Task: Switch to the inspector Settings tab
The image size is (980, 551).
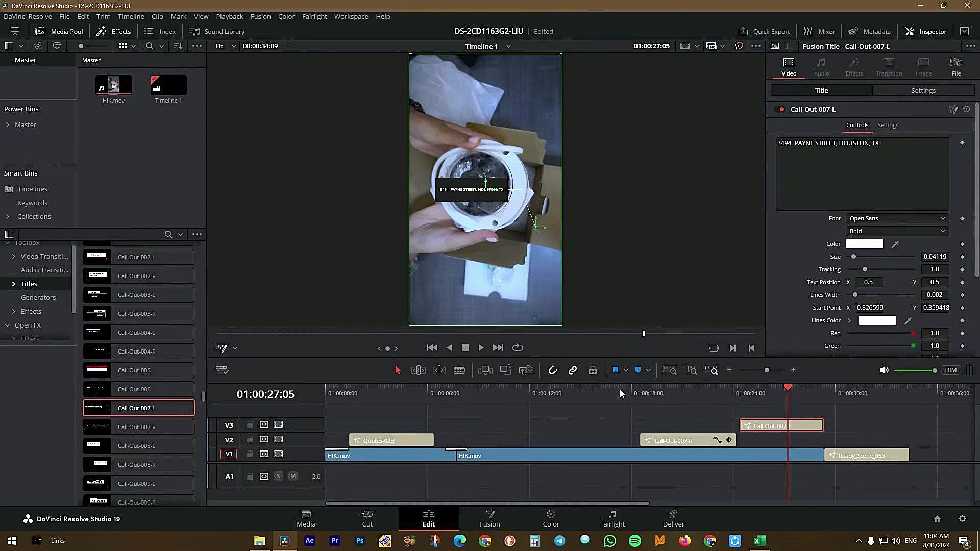Action: (923, 91)
